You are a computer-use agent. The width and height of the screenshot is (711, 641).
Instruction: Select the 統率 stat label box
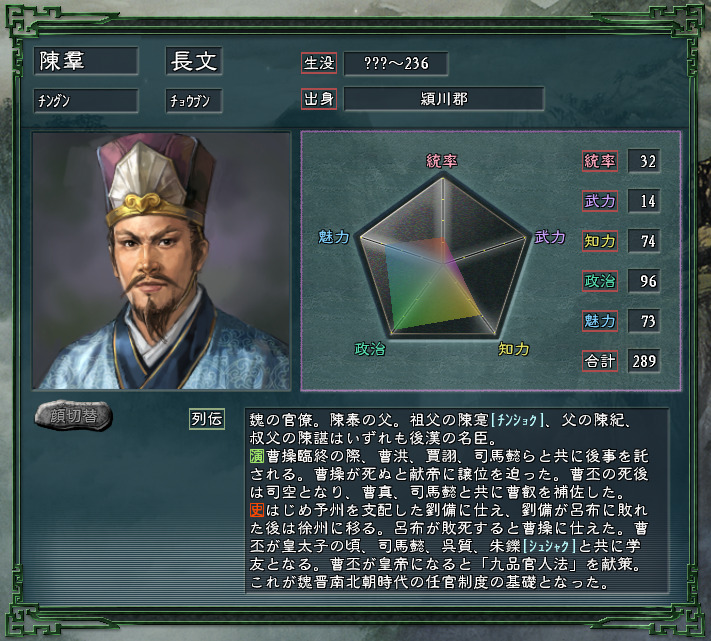click(599, 161)
